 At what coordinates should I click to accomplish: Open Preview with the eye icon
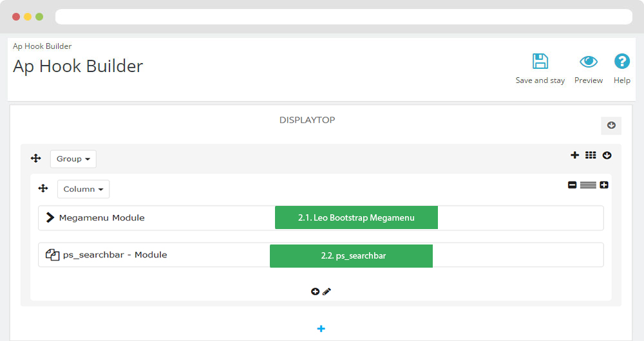click(588, 62)
